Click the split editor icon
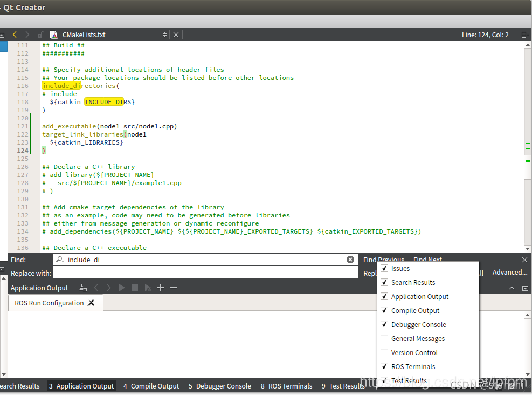 coord(524,35)
